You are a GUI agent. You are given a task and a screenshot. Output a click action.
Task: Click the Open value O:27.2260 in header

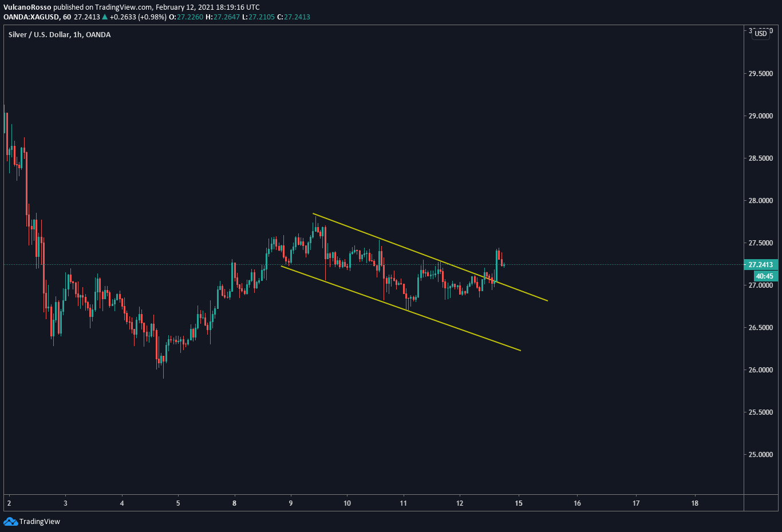(186, 17)
